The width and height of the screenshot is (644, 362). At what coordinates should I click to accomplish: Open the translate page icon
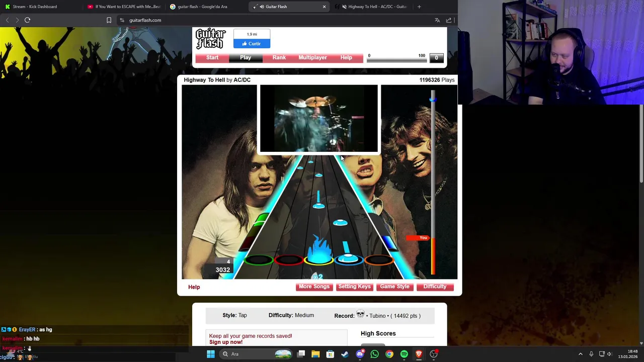point(437,20)
